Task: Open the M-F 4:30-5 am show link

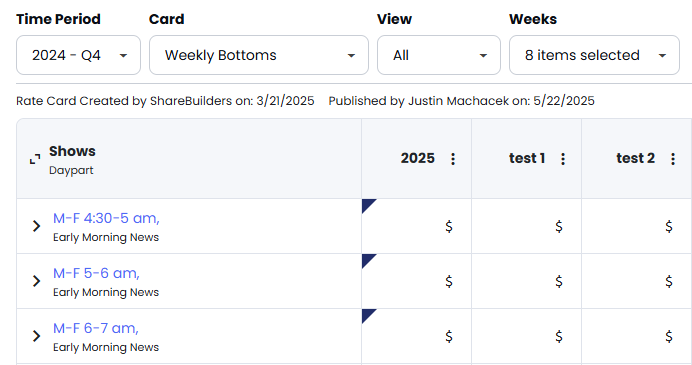Action: pyautogui.click(x=106, y=218)
